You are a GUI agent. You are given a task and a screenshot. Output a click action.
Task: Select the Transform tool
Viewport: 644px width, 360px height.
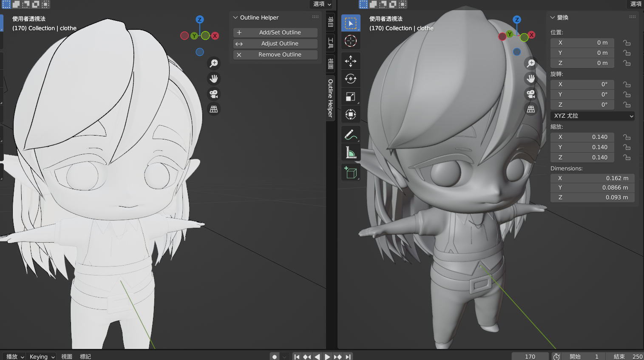point(351,114)
